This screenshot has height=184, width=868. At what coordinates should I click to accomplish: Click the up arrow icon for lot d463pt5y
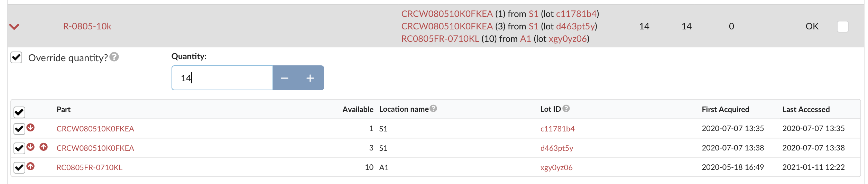pyautogui.click(x=44, y=147)
